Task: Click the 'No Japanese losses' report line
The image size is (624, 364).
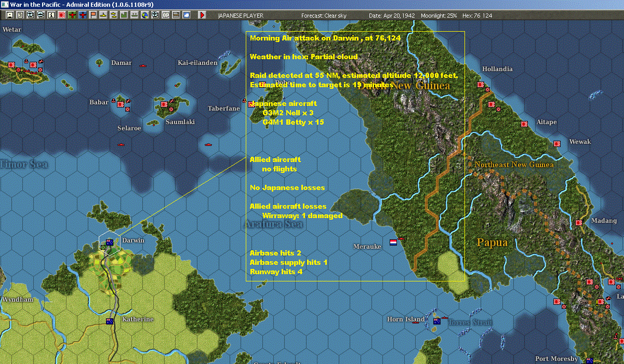Action: coord(287,187)
